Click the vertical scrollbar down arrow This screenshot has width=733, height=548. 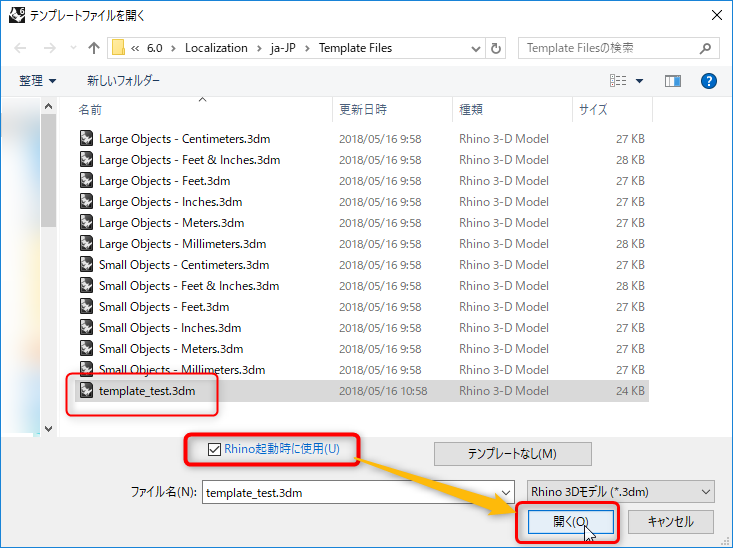pyautogui.click(x=48, y=428)
